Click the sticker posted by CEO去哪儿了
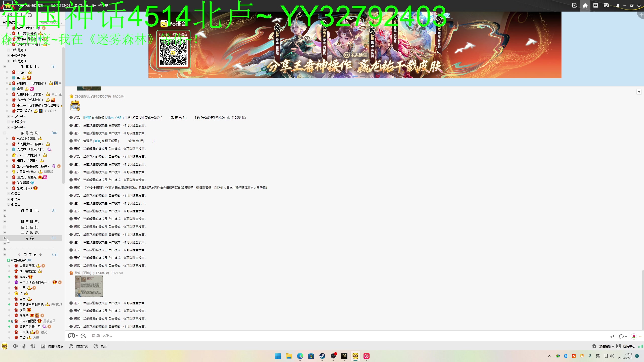 pyautogui.click(x=75, y=105)
